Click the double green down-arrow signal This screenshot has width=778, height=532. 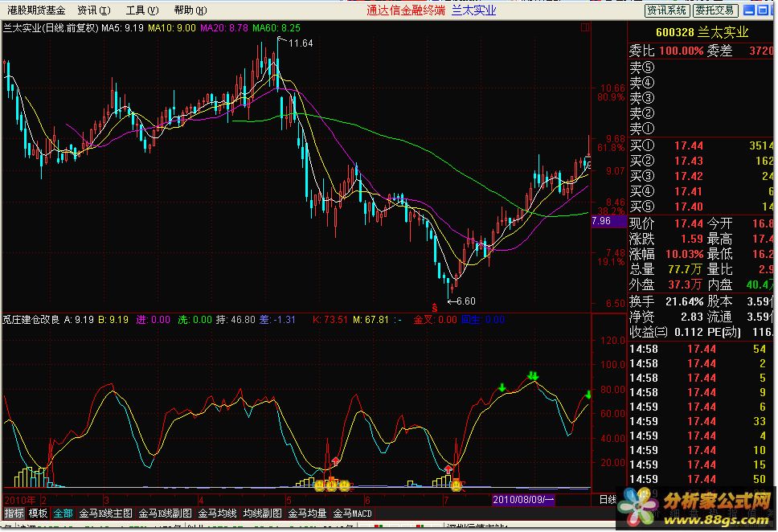pos(533,375)
